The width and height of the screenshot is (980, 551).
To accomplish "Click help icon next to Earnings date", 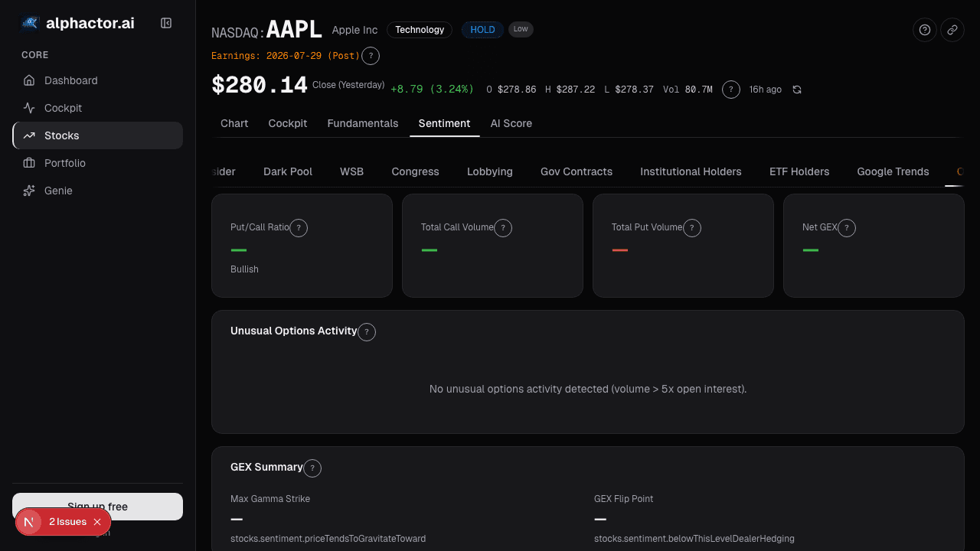I will click(x=371, y=56).
